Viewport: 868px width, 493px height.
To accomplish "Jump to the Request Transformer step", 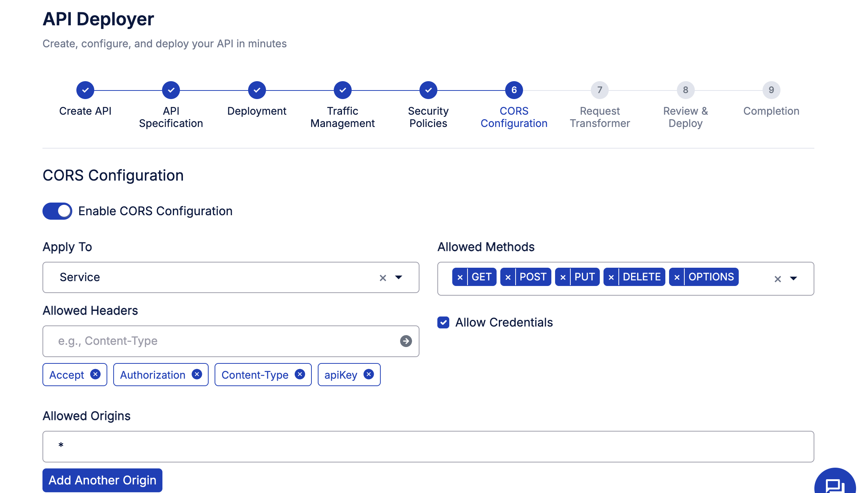I will click(600, 90).
